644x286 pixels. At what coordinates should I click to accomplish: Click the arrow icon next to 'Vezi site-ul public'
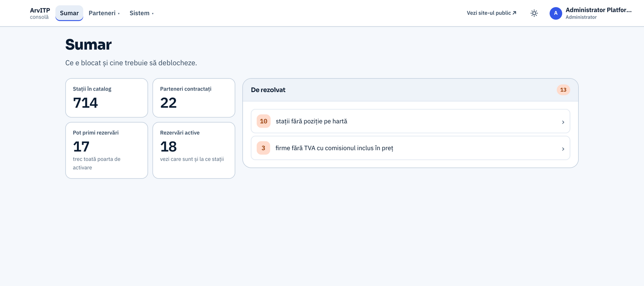(514, 13)
